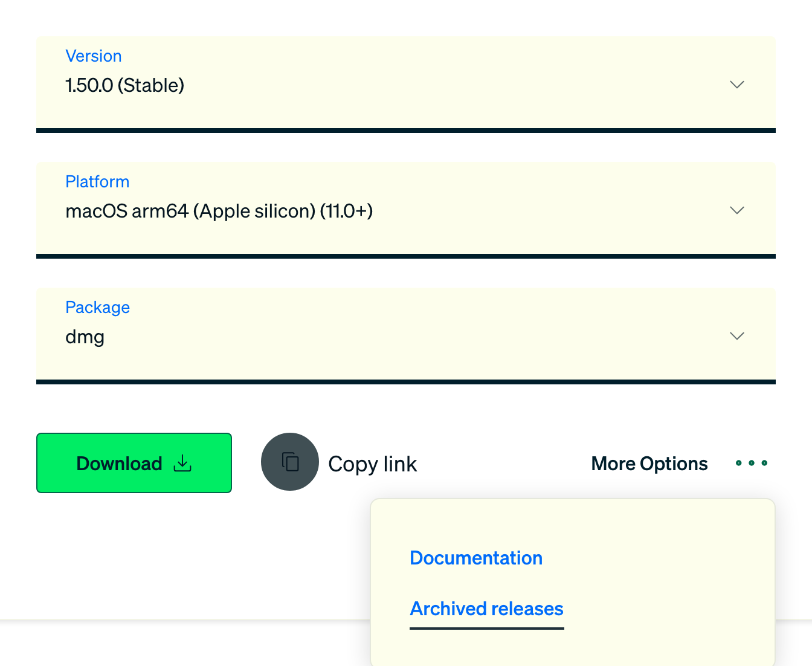
Task: Expand the Package dropdown chevron
Action: point(737,336)
